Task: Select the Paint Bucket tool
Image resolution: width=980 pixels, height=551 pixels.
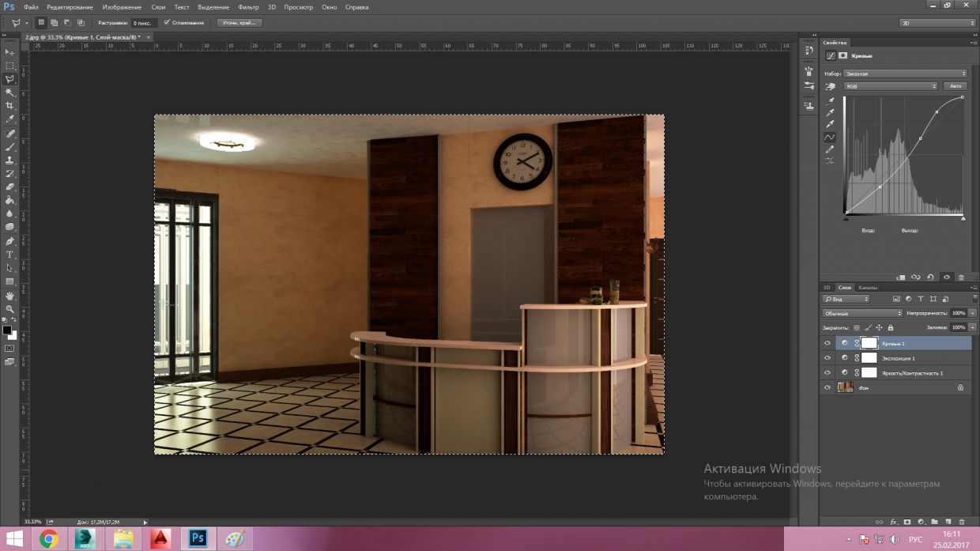Action: [10, 201]
